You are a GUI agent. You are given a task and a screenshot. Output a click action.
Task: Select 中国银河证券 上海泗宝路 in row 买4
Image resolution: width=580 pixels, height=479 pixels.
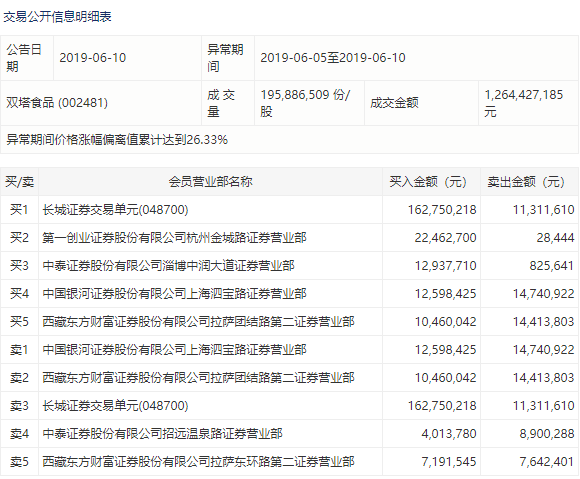point(174,294)
